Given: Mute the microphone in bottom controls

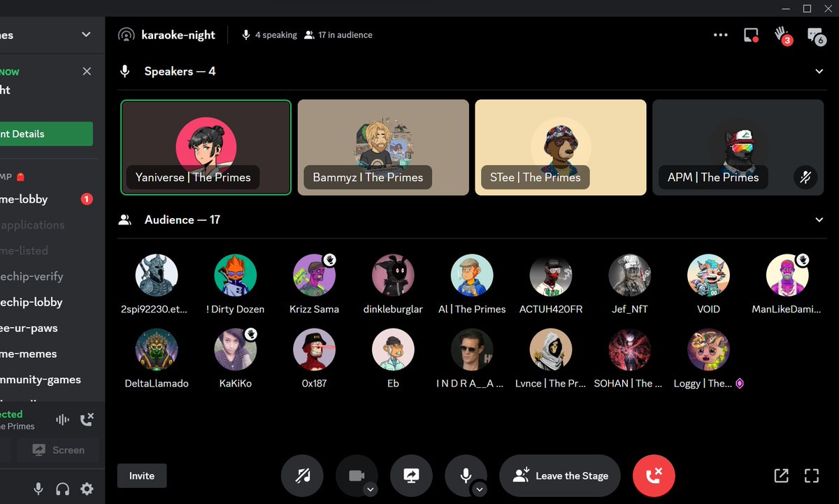Looking at the screenshot, I should (x=466, y=475).
